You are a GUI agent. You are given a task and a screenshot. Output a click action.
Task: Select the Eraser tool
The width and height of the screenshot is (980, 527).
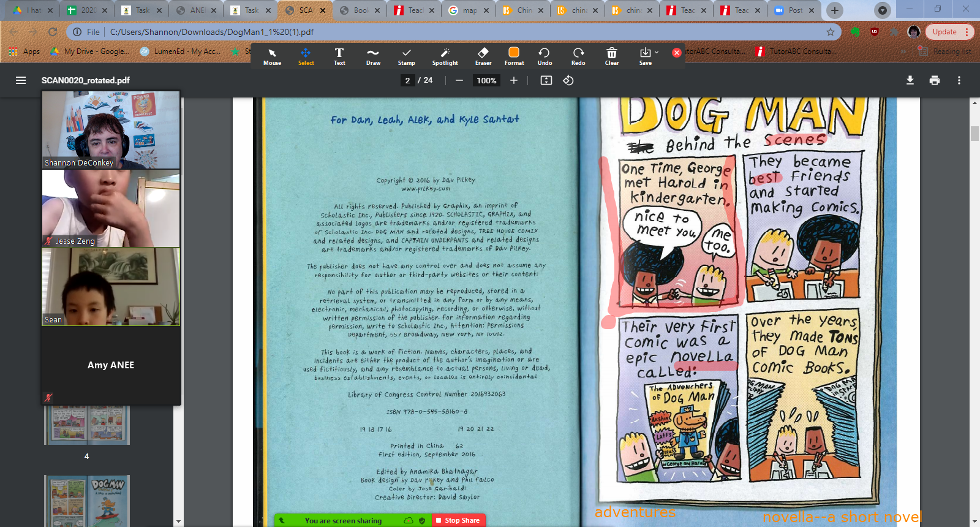(x=483, y=56)
